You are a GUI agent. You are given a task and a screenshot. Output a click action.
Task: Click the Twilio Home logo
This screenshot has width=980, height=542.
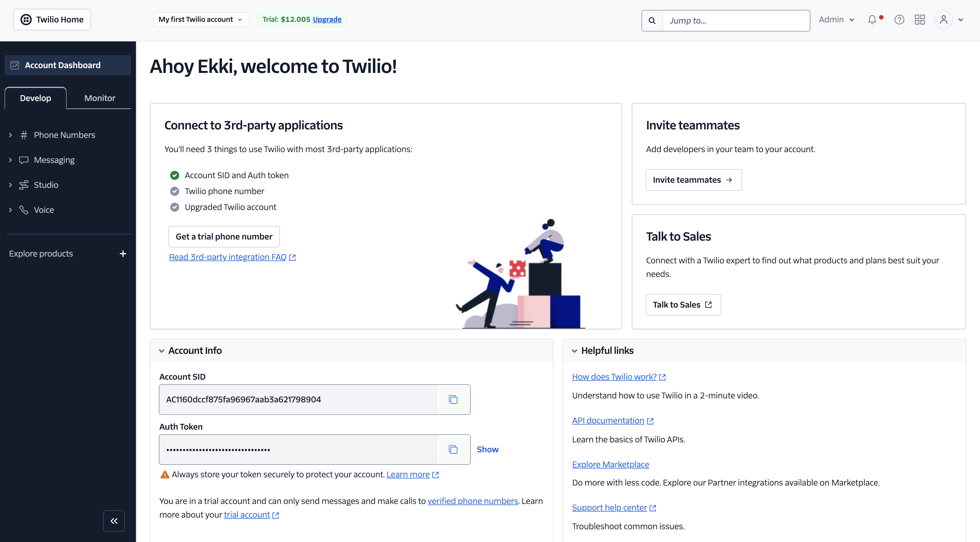[x=52, y=19]
